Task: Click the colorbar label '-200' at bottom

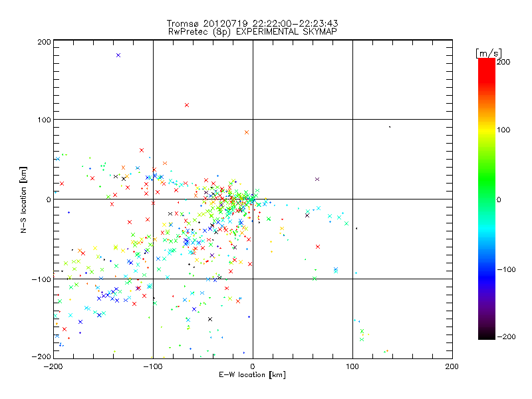Action: coord(506,336)
